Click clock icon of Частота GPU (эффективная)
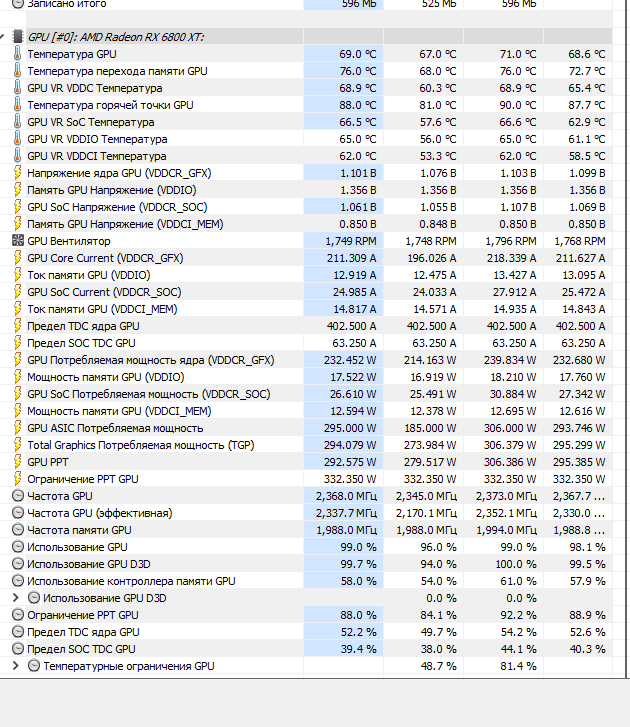Image resolution: width=630 pixels, height=727 pixels. [18, 513]
